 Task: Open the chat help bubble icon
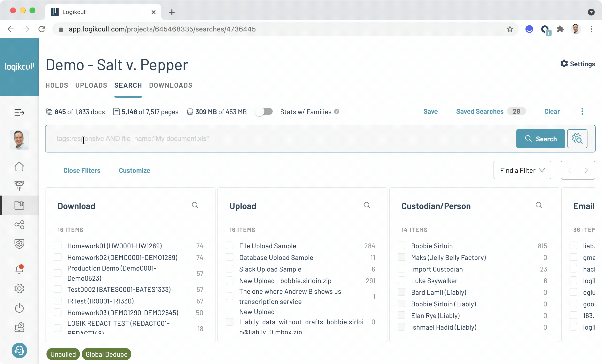point(19,351)
